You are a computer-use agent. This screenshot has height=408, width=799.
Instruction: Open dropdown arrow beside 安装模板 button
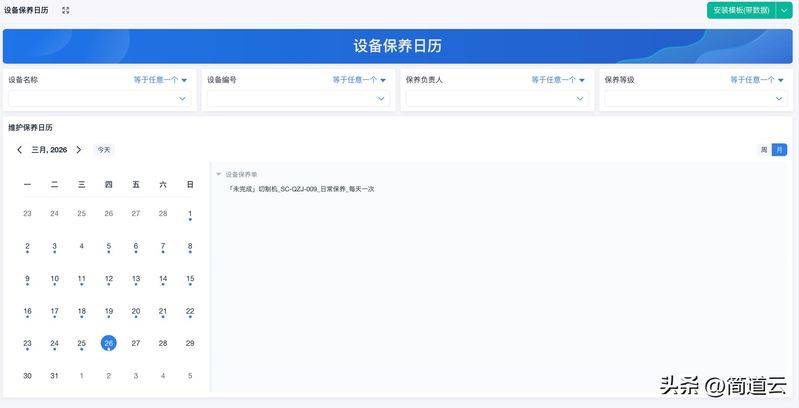(783, 10)
